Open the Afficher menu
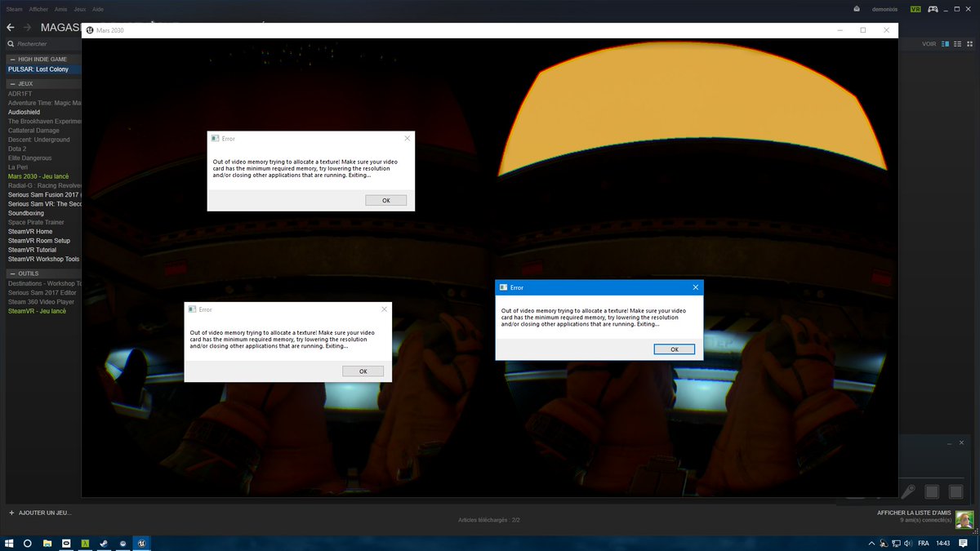 point(38,9)
